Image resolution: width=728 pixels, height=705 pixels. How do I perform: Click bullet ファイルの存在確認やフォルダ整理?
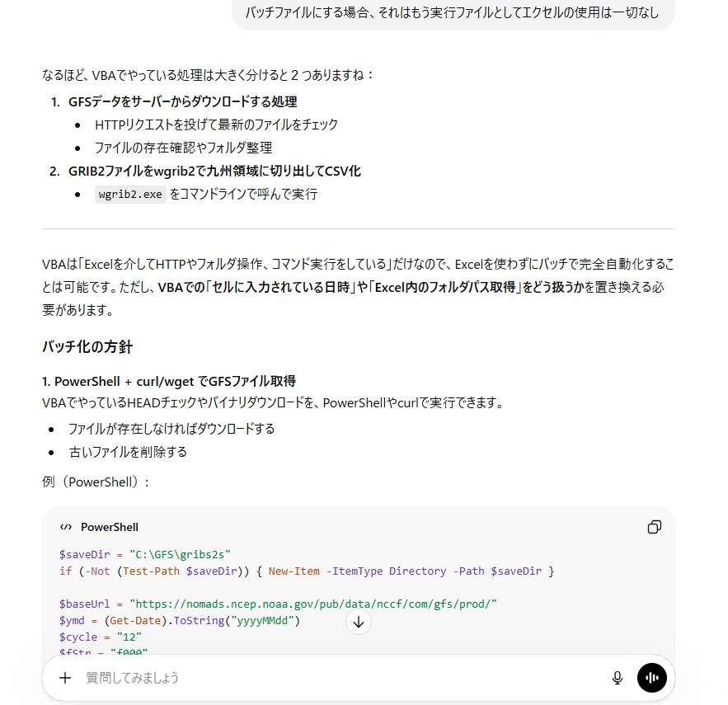pos(183,148)
